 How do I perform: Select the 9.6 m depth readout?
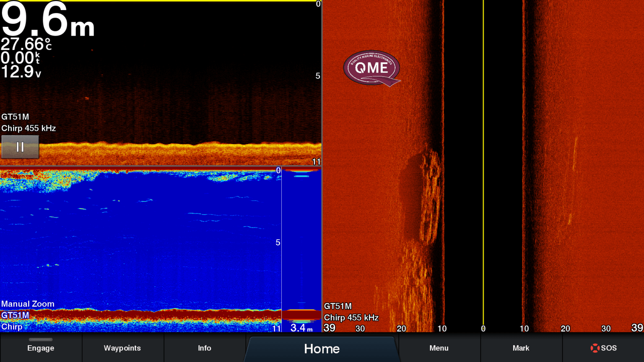[48, 19]
